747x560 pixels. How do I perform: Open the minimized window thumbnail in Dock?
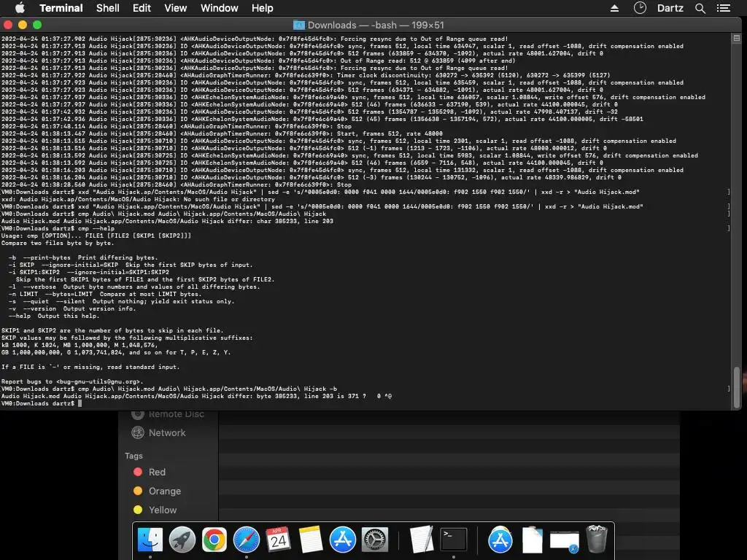coord(564,542)
